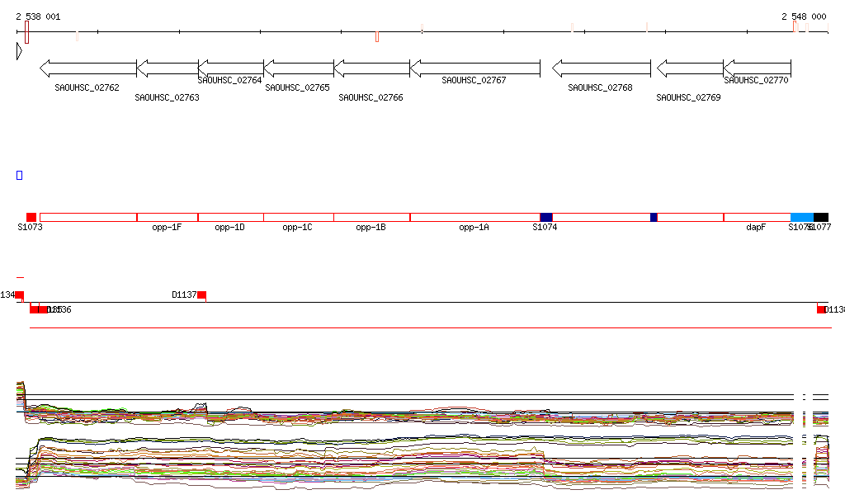845x504 pixels.
Task: Click the SAOUHSC_02770 gene arrow
Action: click(x=757, y=68)
